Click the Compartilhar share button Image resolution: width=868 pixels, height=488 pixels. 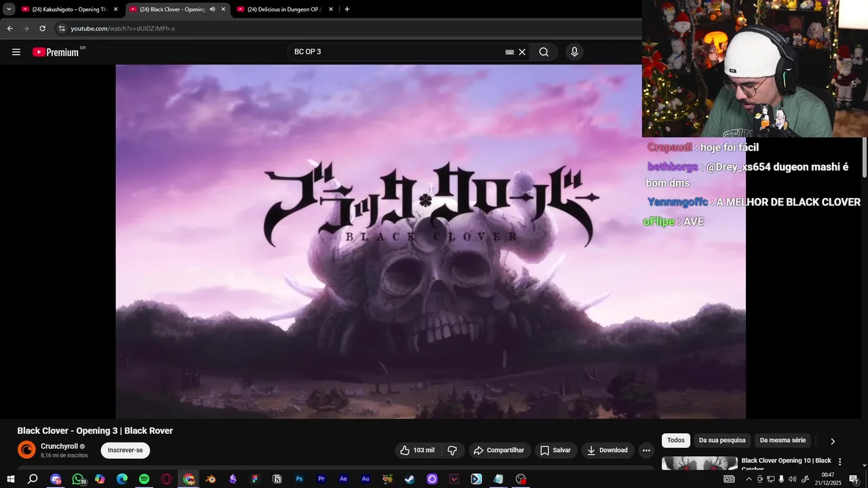[x=498, y=450]
